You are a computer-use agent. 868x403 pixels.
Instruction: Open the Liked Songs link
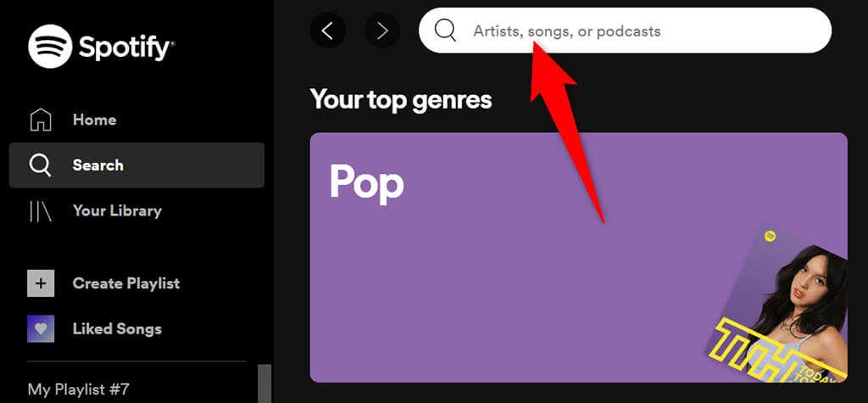117,329
